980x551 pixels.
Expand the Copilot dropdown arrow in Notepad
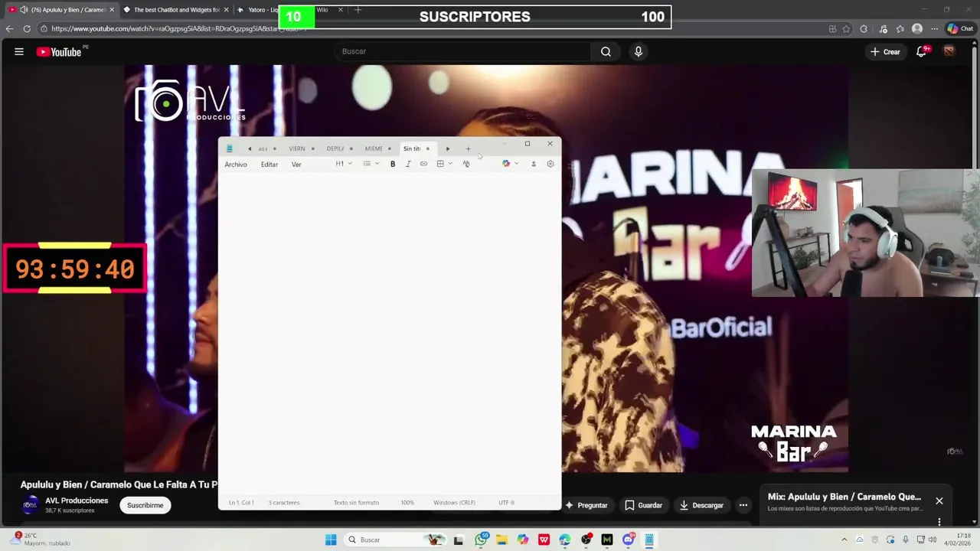click(x=516, y=164)
